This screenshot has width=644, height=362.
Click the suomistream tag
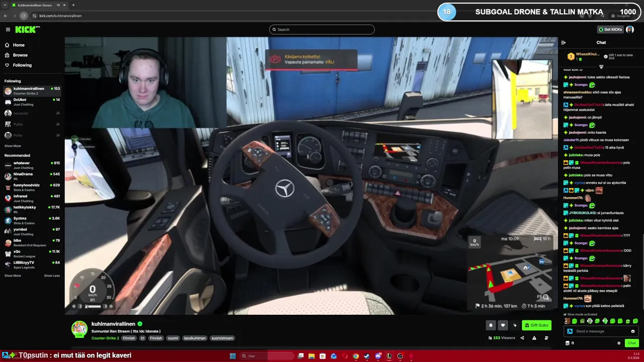coord(222,338)
